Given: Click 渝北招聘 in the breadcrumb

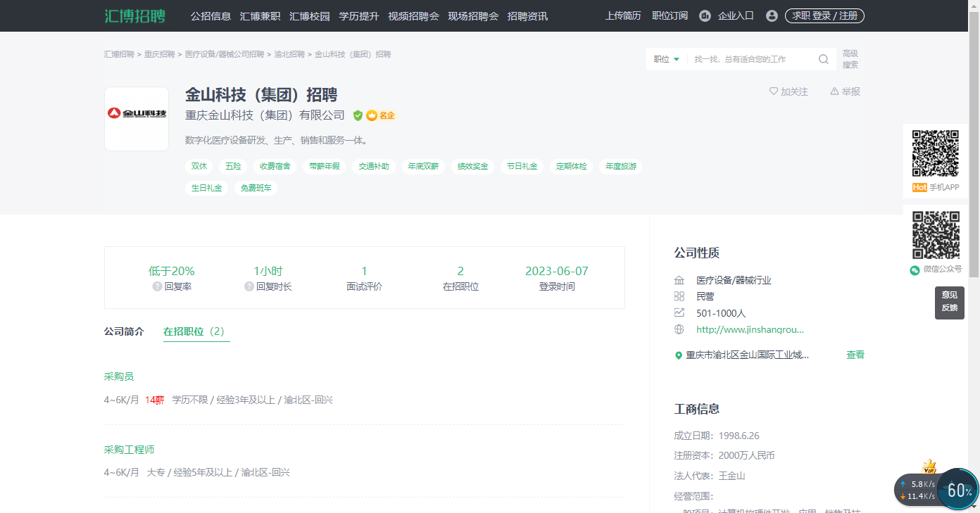Looking at the screenshot, I should (289, 54).
